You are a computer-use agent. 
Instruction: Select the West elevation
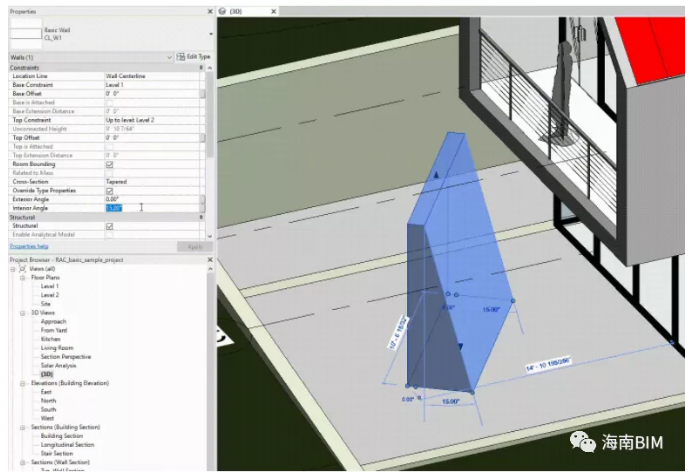tap(47, 418)
